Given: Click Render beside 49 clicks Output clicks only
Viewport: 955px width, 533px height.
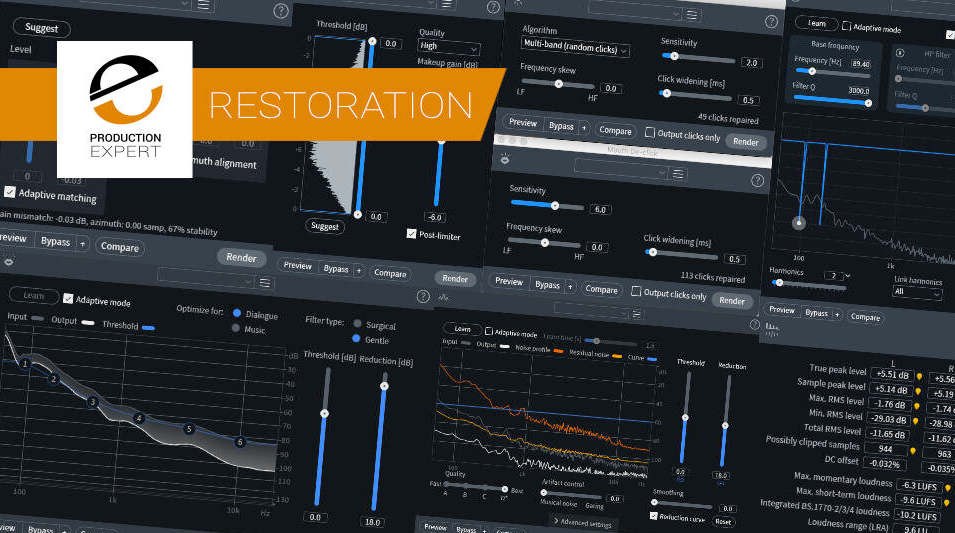Looking at the screenshot, I should coord(745,141).
